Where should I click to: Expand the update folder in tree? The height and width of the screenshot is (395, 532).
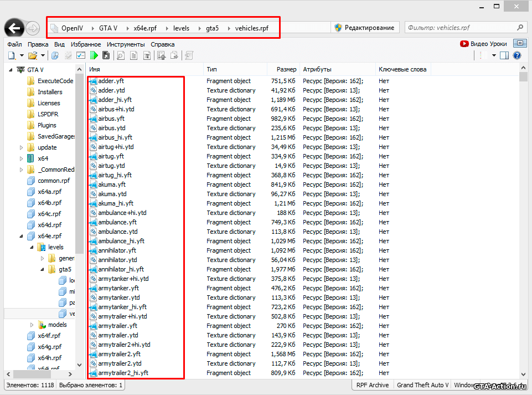(22, 147)
